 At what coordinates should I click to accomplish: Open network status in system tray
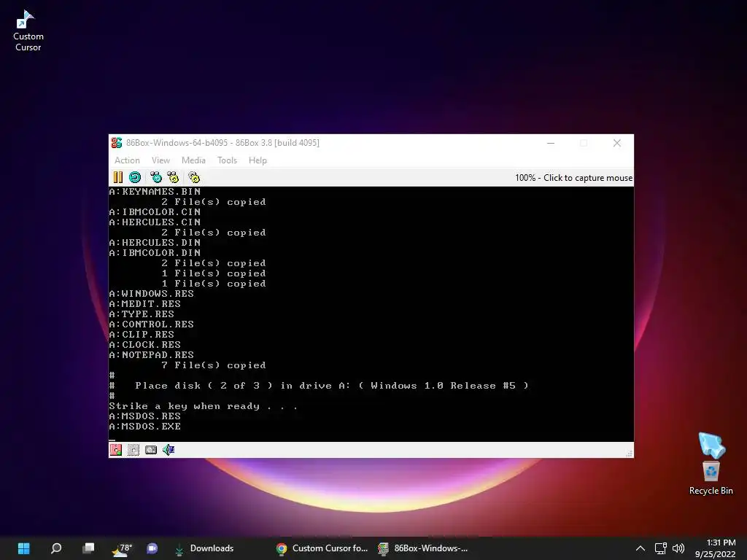click(x=660, y=548)
